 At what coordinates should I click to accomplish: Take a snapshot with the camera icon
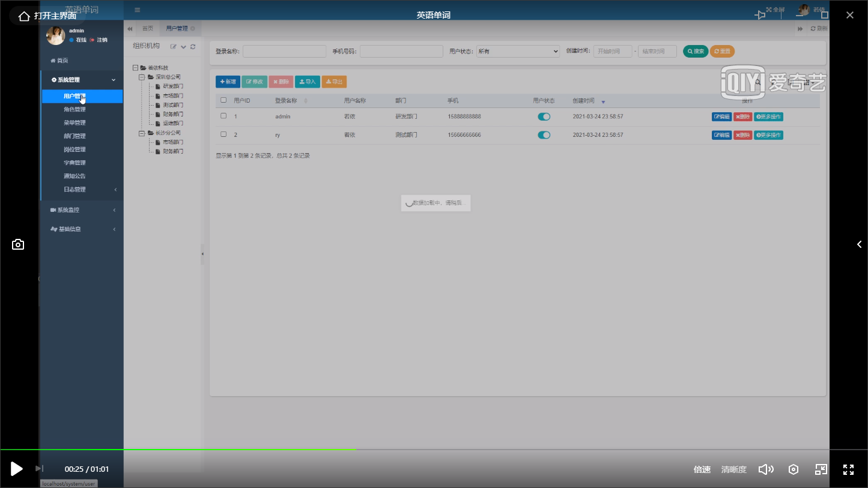tap(18, 244)
